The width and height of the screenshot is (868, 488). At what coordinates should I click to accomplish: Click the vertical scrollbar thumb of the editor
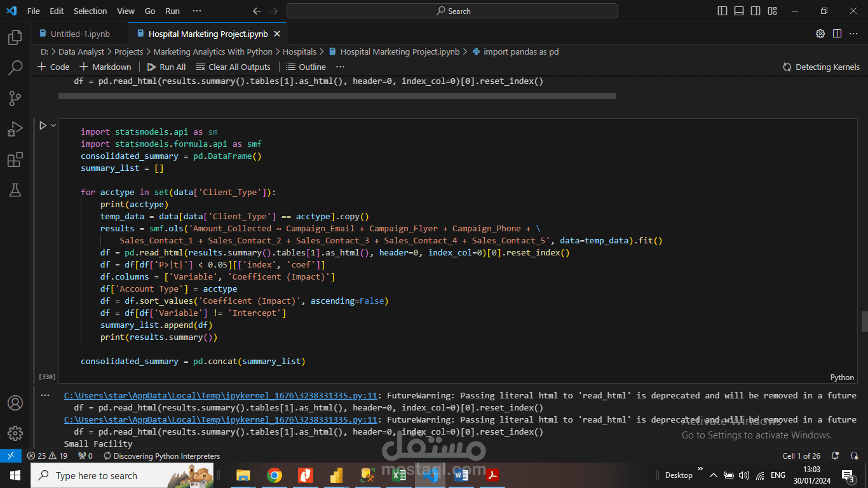click(864, 322)
